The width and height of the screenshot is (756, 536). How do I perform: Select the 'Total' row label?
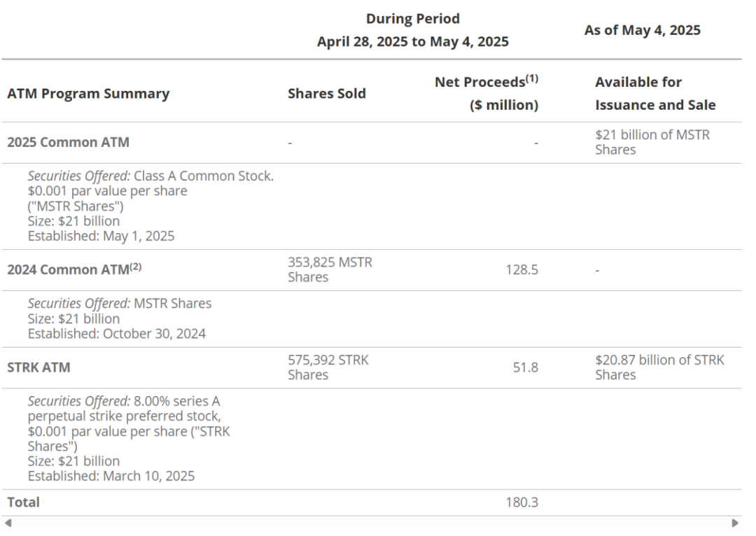23,502
